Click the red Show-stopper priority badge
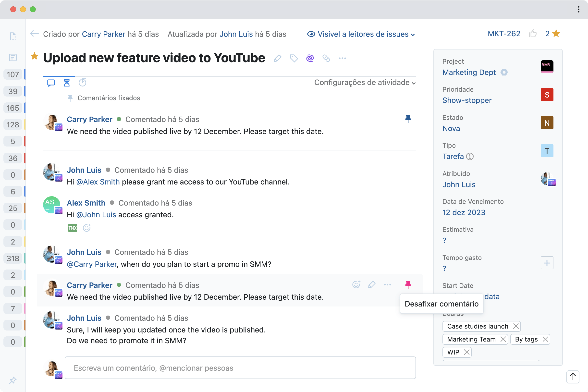Image resolution: width=588 pixels, height=392 pixels. (547, 95)
